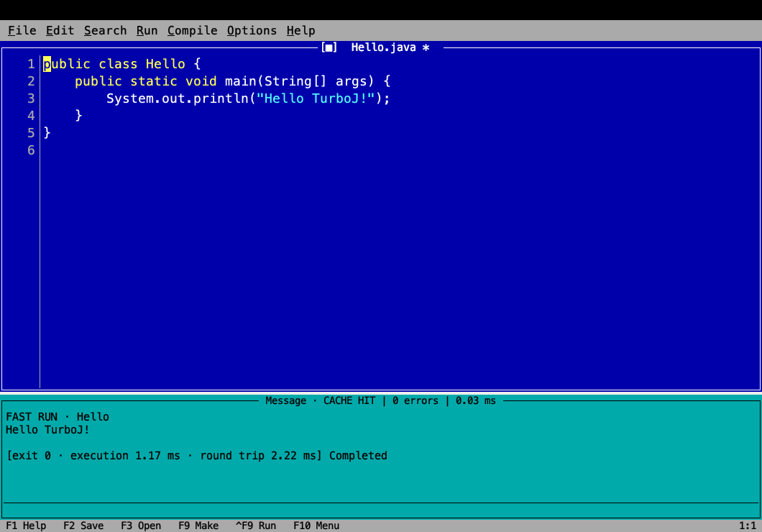762x532 pixels.
Task: Click the 'Hello TurboJ!' output line
Action: [47, 430]
